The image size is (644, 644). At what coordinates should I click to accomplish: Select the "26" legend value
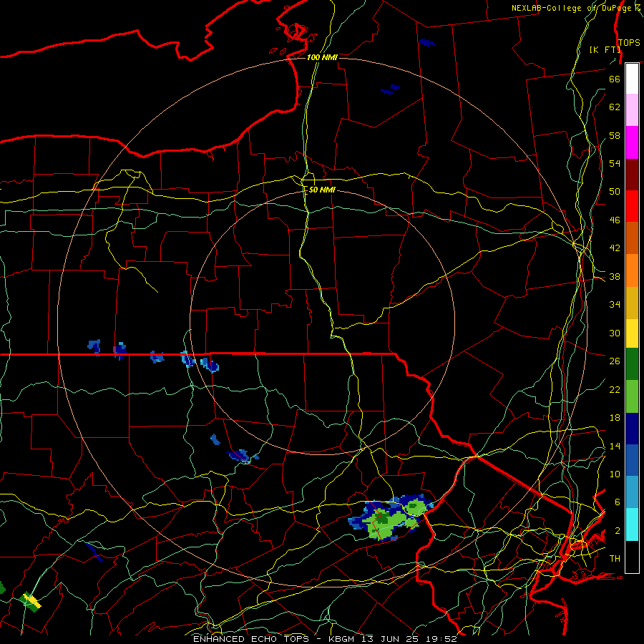click(615, 361)
